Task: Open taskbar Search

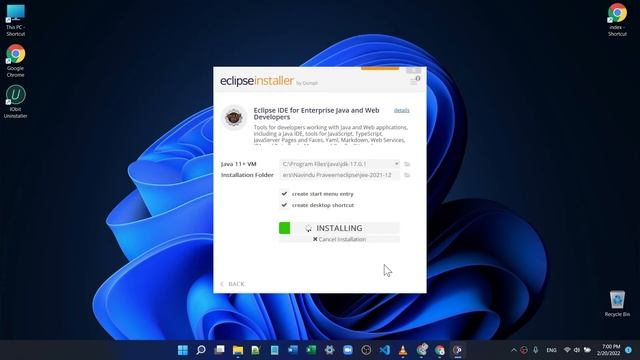Action: (201, 350)
